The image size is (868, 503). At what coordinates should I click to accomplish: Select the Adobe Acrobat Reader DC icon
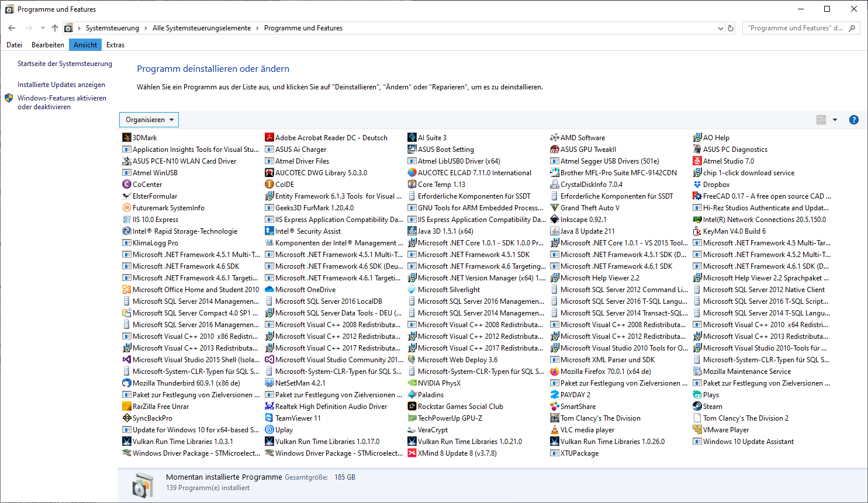(269, 138)
